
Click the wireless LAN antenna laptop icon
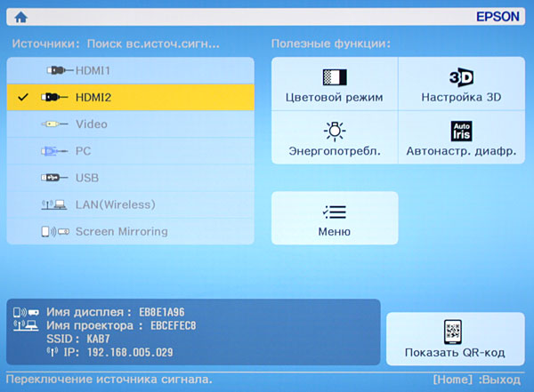pyautogui.click(x=54, y=204)
